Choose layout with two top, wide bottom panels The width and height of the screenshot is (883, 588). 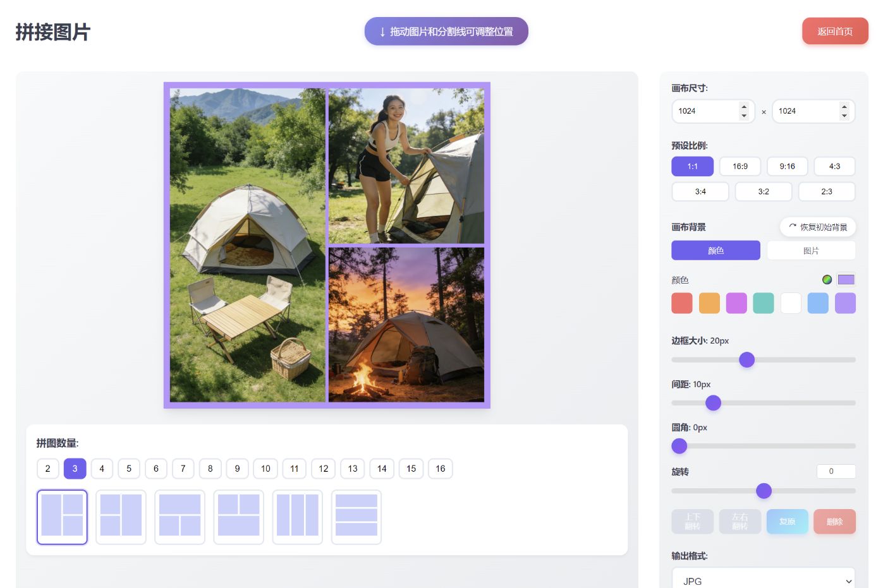coord(238,516)
